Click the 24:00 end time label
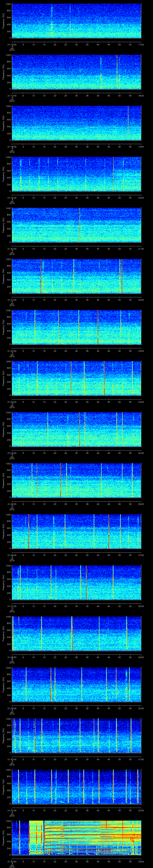The image size is (153, 868). (141, 402)
